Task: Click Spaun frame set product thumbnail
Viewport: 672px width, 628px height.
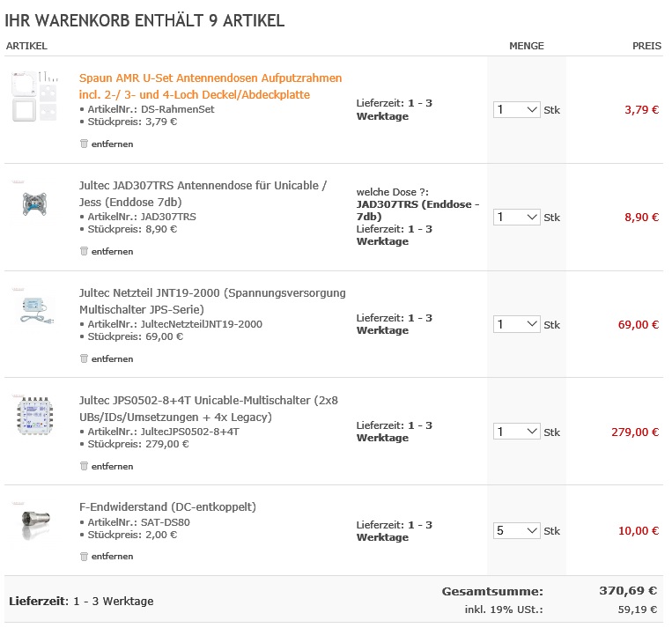Action: point(34,96)
